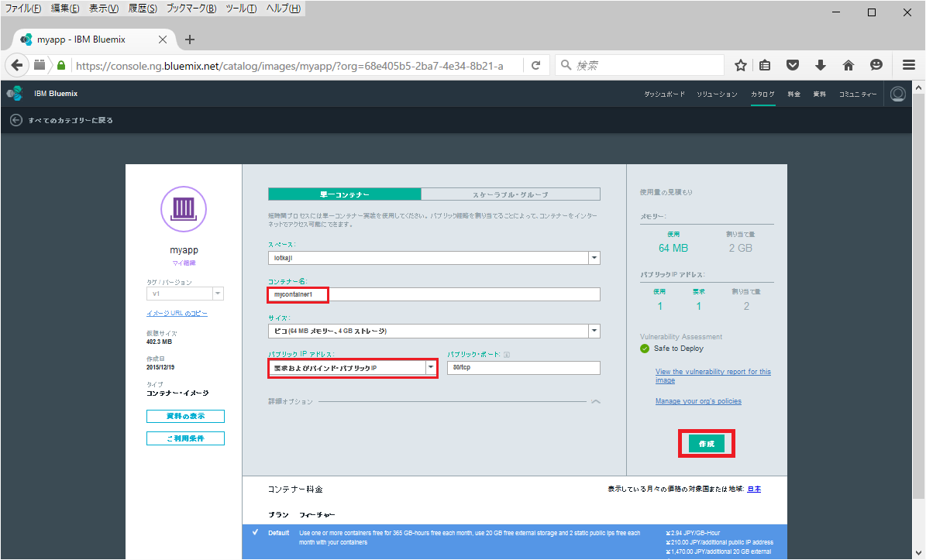Click the reload page icon
The height and width of the screenshot is (560, 926).
(535, 65)
